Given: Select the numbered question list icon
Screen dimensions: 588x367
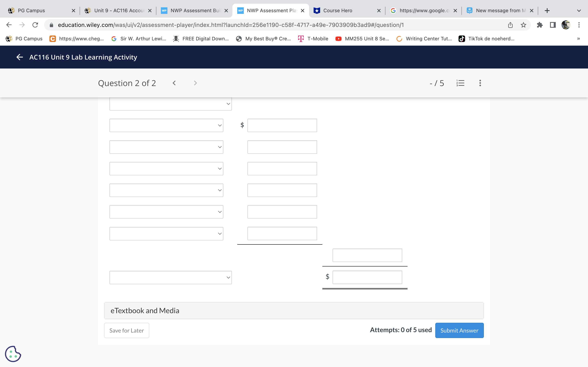Looking at the screenshot, I should (460, 83).
